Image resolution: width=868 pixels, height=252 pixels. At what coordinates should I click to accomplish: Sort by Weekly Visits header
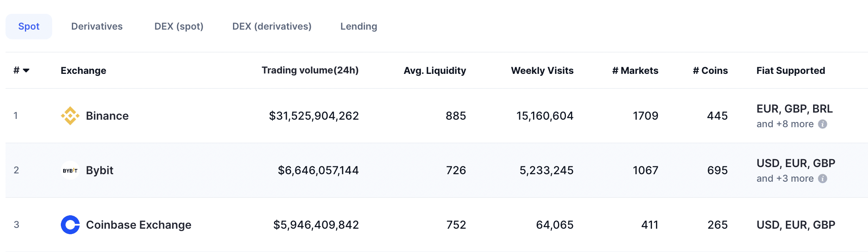[542, 71]
